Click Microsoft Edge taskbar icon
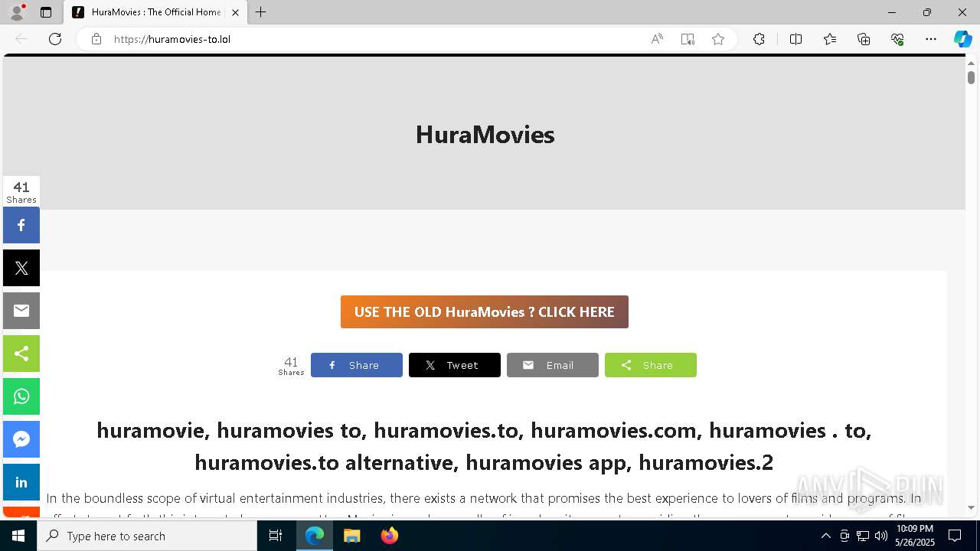This screenshot has width=980, height=551. point(315,536)
